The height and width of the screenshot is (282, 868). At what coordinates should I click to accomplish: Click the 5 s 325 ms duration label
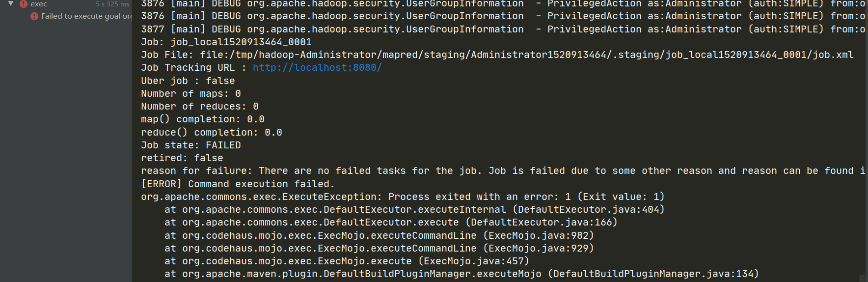pos(112,4)
